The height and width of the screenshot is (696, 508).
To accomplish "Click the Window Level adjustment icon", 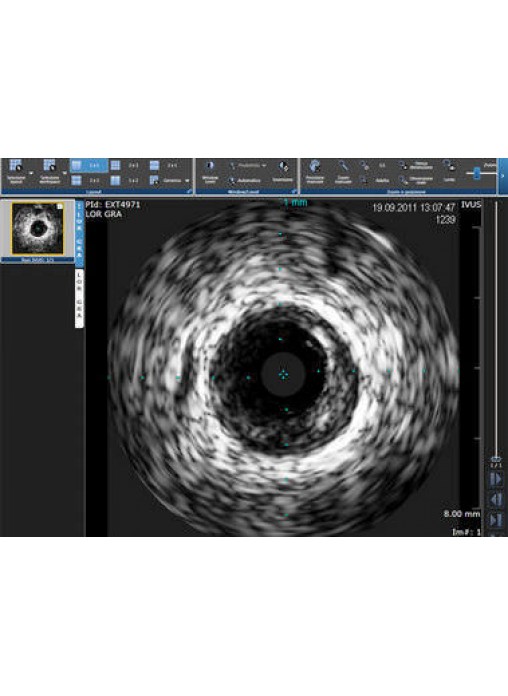I will (210, 166).
